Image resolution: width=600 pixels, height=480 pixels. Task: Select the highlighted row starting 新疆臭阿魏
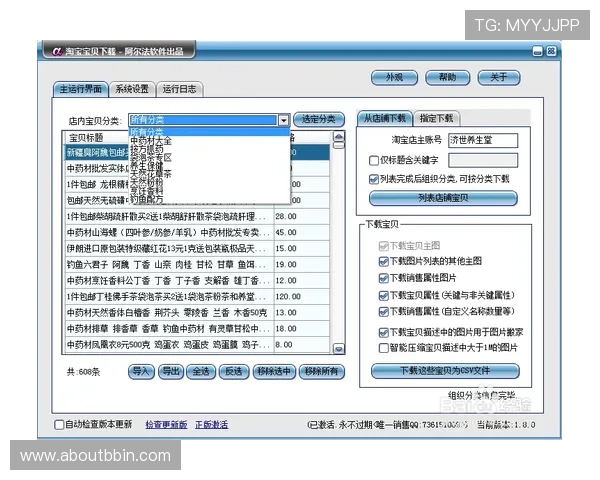tap(197, 152)
